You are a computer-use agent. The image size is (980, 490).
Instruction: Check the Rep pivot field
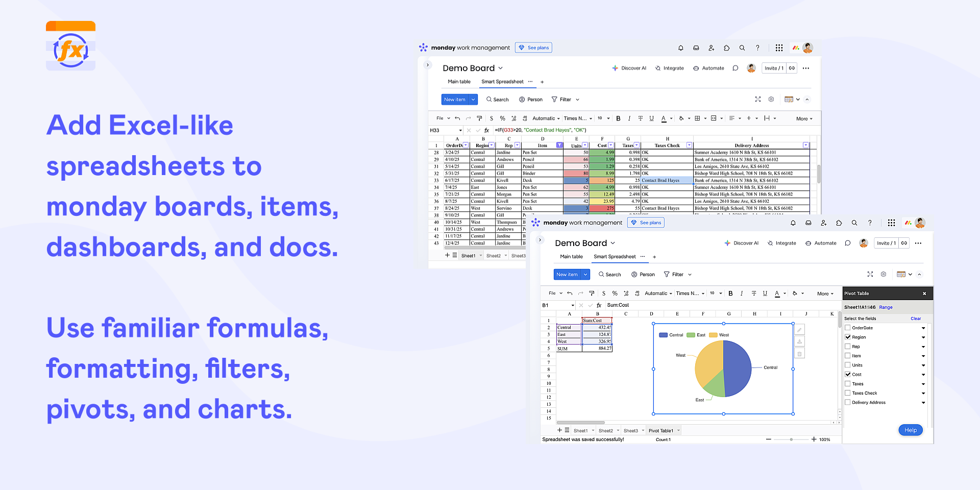[x=848, y=347]
